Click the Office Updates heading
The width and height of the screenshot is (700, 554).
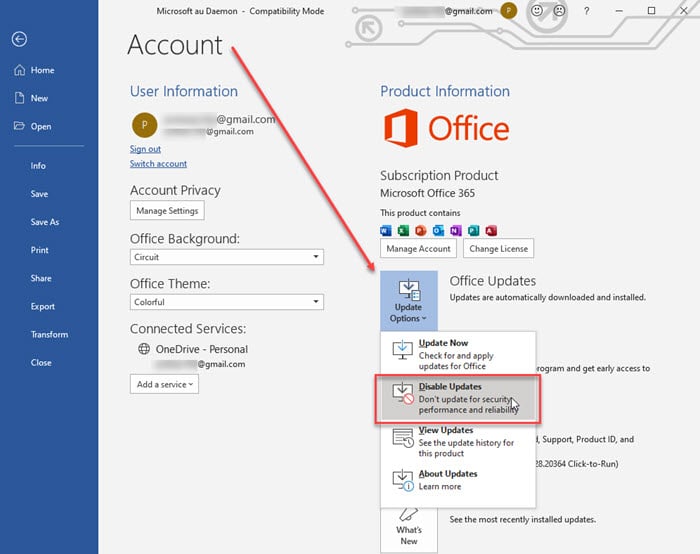(493, 281)
